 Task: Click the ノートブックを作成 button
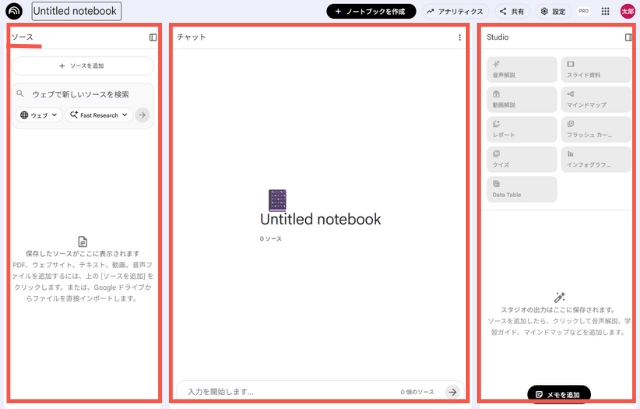[x=370, y=11]
